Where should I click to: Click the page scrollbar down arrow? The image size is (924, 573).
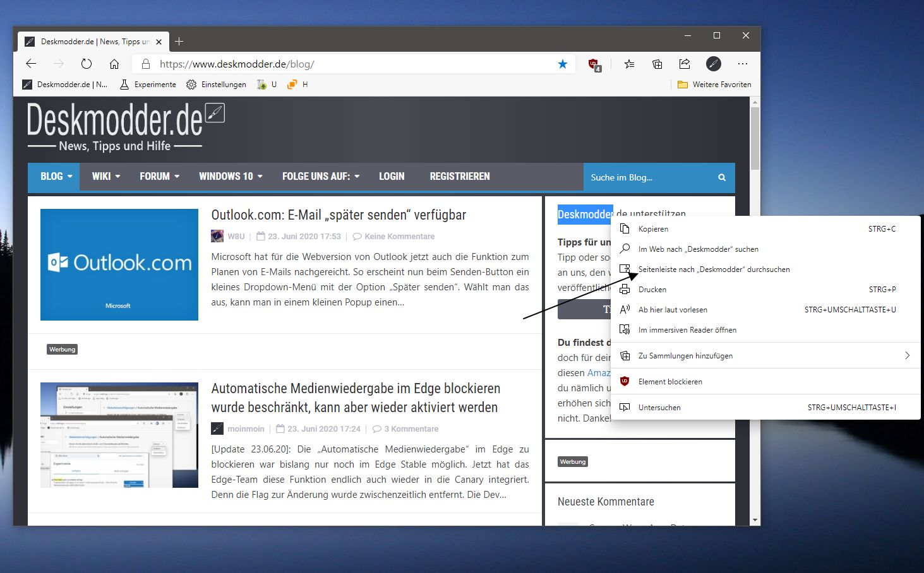755,520
